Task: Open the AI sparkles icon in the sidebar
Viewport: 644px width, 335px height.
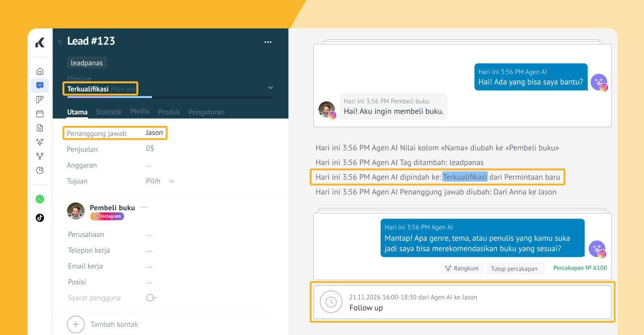Action: click(x=40, y=141)
